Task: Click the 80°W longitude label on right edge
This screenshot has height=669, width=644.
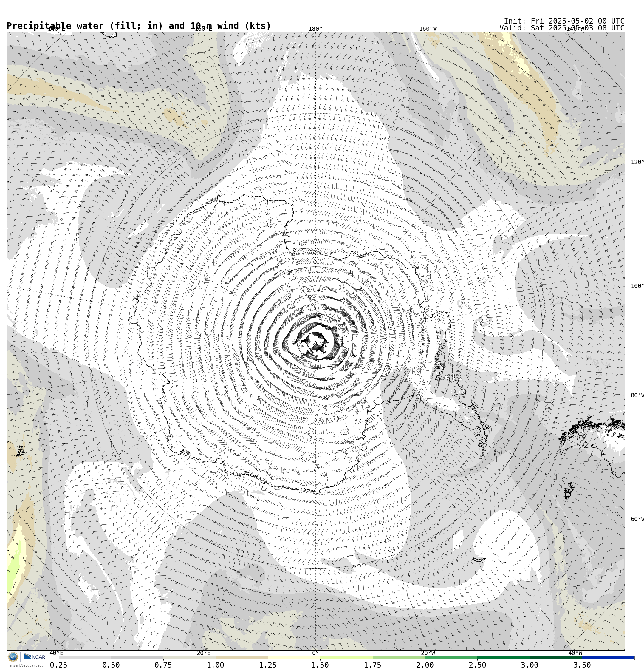Action: [x=637, y=395]
